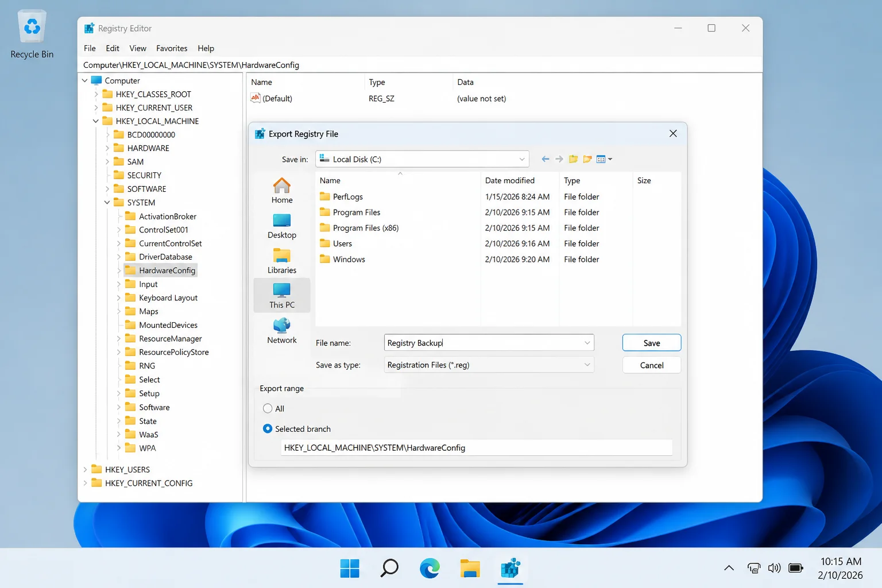Collapse the SYSTEM key node
The image size is (882, 588).
pos(107,203)
